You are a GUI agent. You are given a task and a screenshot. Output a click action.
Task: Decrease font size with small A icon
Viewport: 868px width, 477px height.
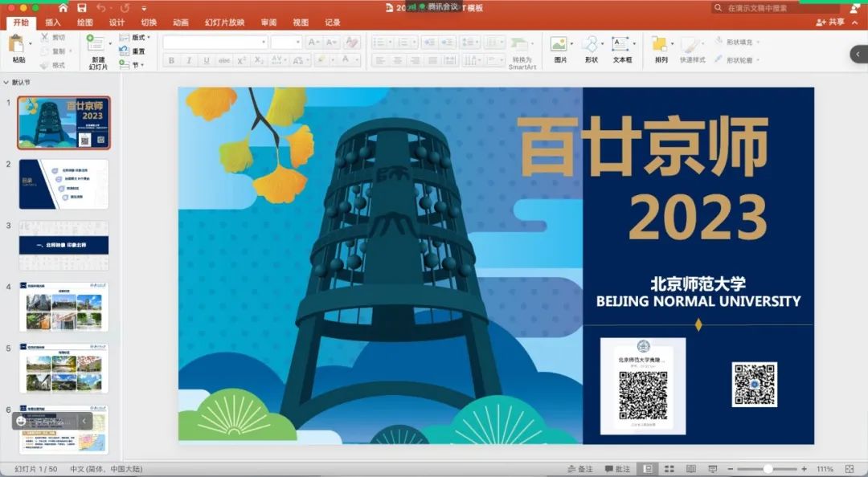click(331, 42)
